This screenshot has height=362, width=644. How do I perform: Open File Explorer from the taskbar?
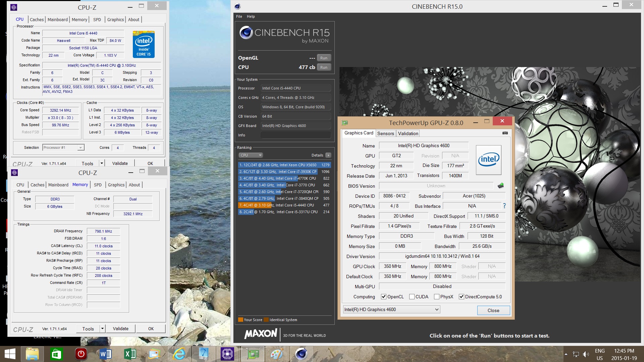click(32, 354)
